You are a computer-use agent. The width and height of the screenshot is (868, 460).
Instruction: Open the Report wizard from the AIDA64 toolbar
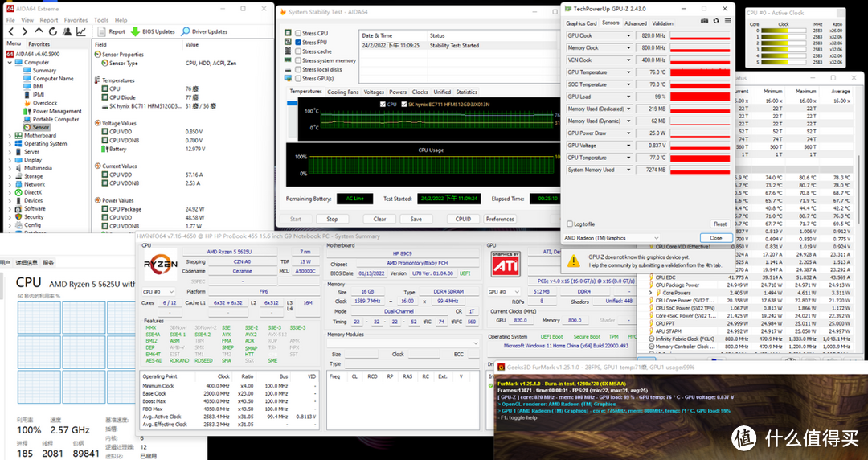[x=111, y=31]
